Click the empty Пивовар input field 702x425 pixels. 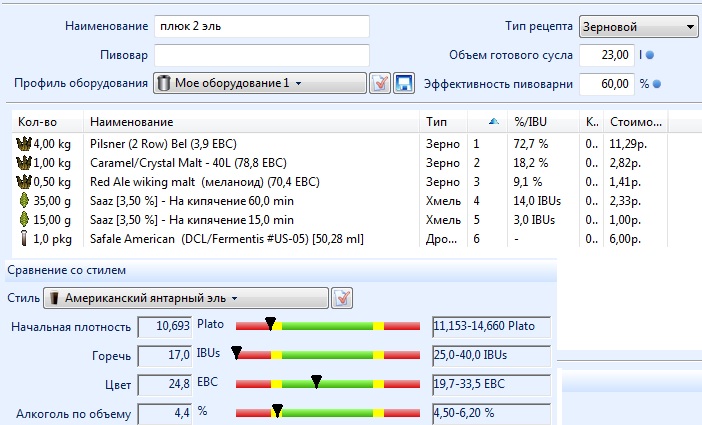(261, 55)
